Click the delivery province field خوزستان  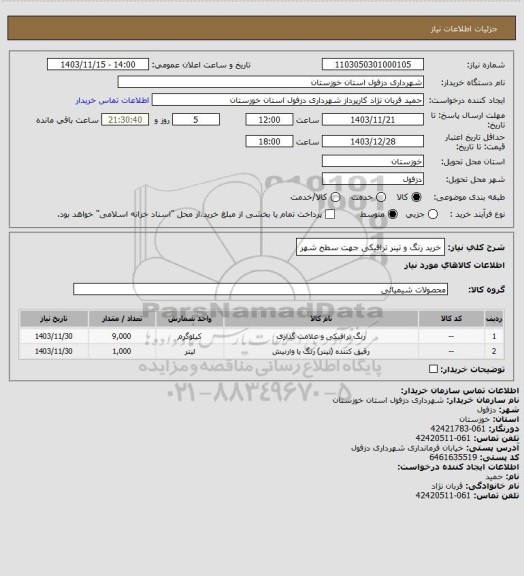click(373, 161)
